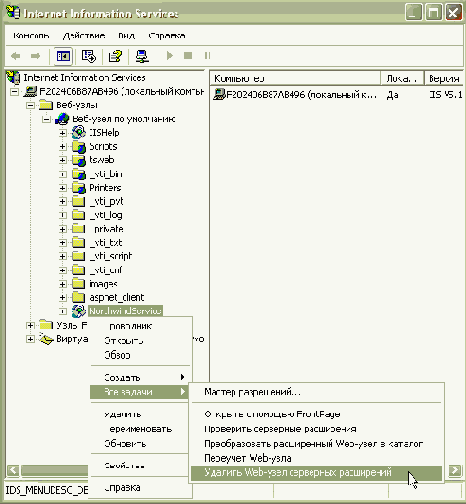
Task: Select the _vti_script folder icon
Action: [x=79, y=256]
